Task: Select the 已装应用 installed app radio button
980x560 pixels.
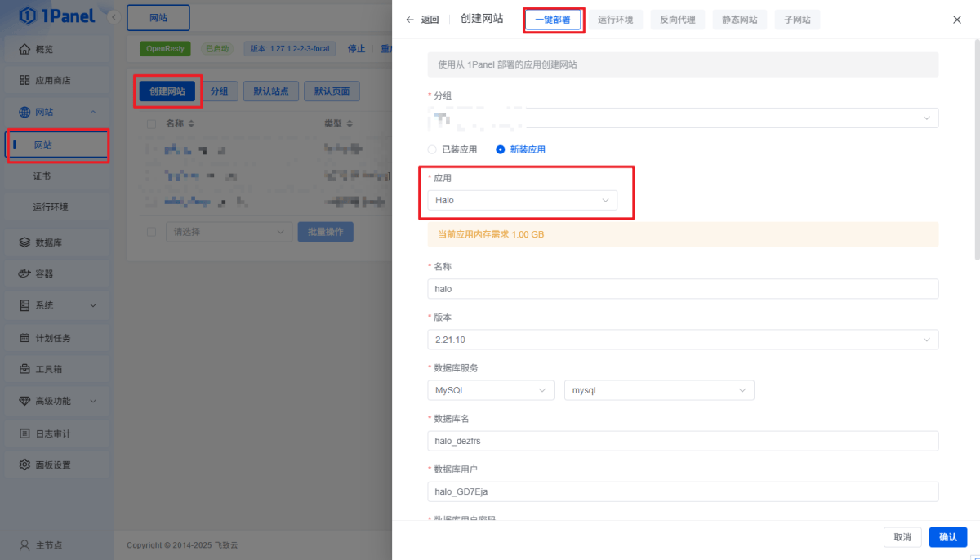Action: 432,149
